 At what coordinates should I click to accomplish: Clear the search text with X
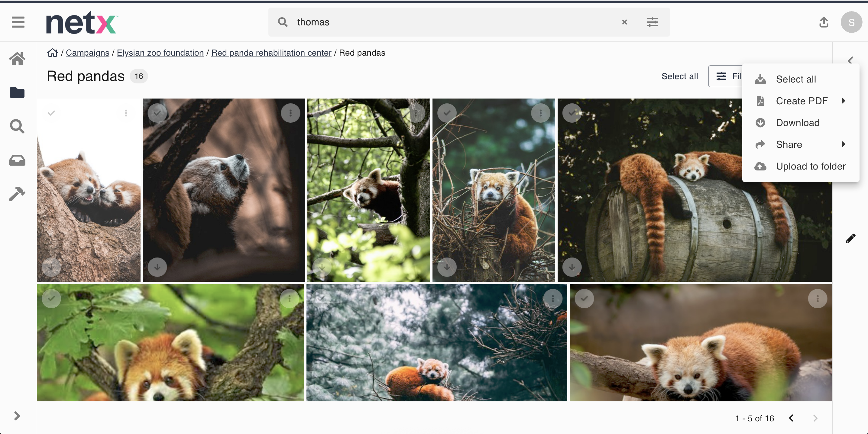pyautogui.click(x=624, y=22)
